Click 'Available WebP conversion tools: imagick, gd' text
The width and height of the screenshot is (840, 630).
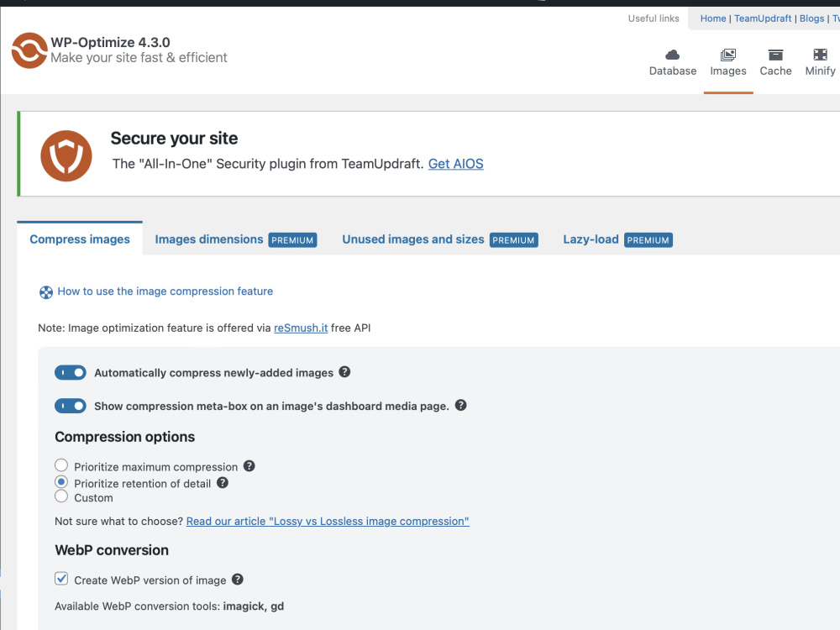coord(170,606)
